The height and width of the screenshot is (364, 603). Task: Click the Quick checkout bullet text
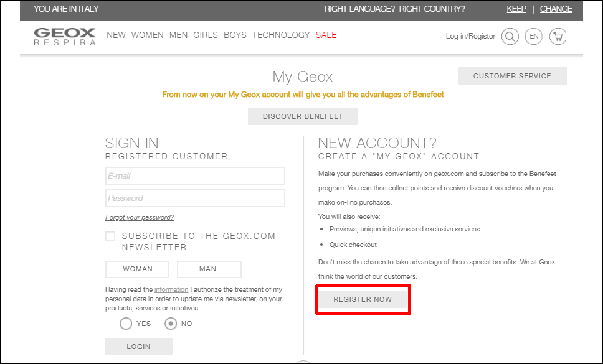(x=353, y=245)
